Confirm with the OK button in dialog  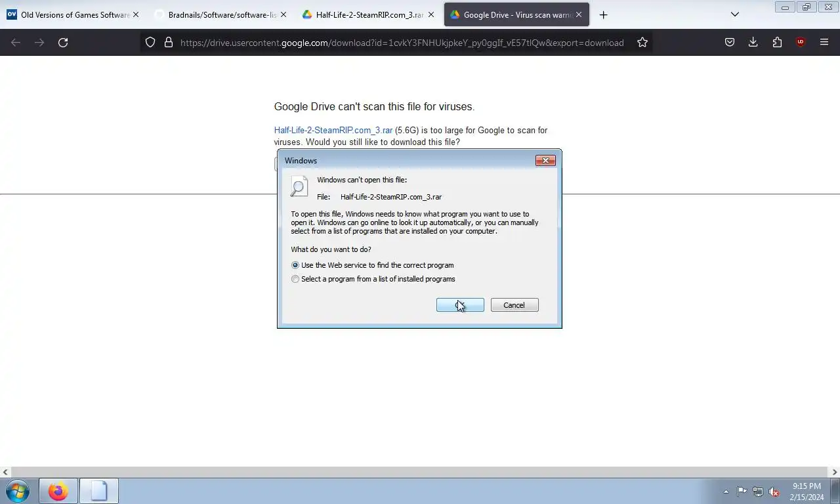click(x=460, y=305)
